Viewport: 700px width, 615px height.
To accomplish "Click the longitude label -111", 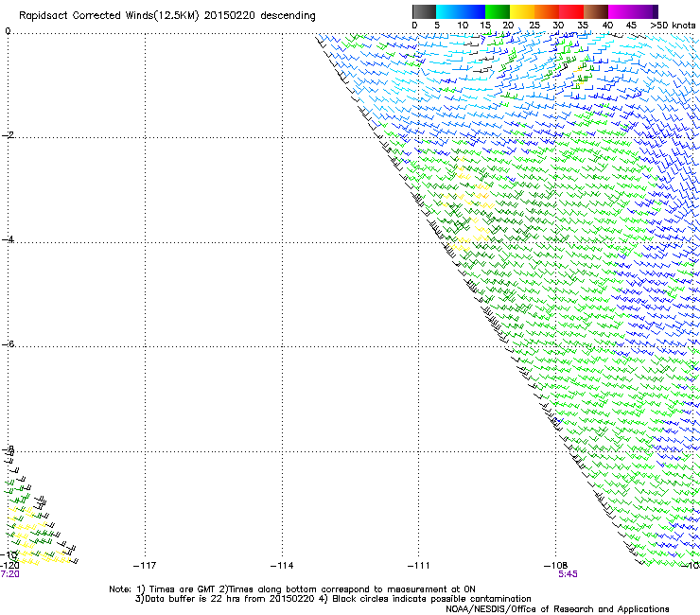I will tap(419, 566).
